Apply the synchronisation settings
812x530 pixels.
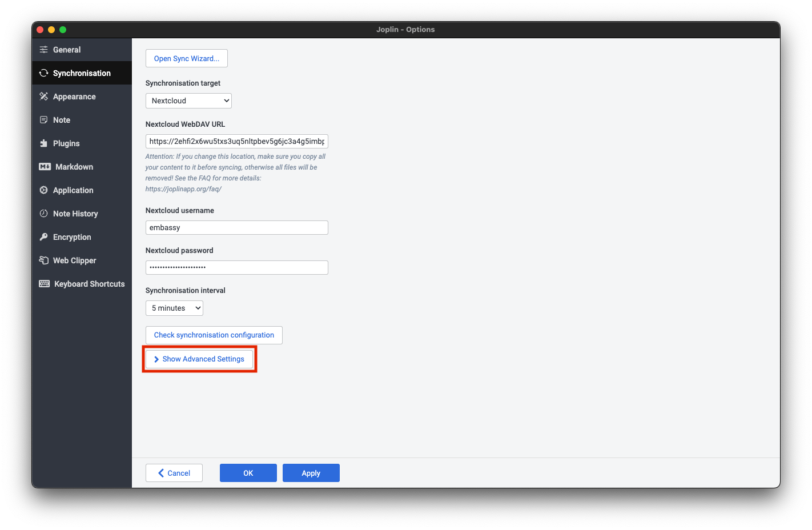[x=311, y=472]
